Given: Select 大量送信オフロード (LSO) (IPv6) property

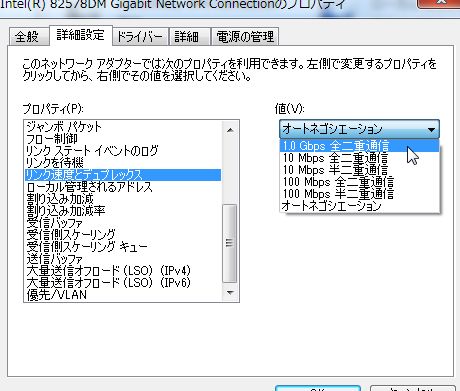Looking at the screenshot, I should pyautogui.click(x=123, y=283).
